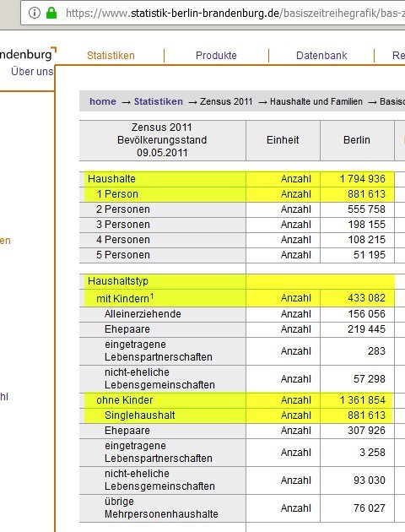Follow the home breadcrumb link
Image resolution: width=405 pixels, height=532 pixels.
103,101
